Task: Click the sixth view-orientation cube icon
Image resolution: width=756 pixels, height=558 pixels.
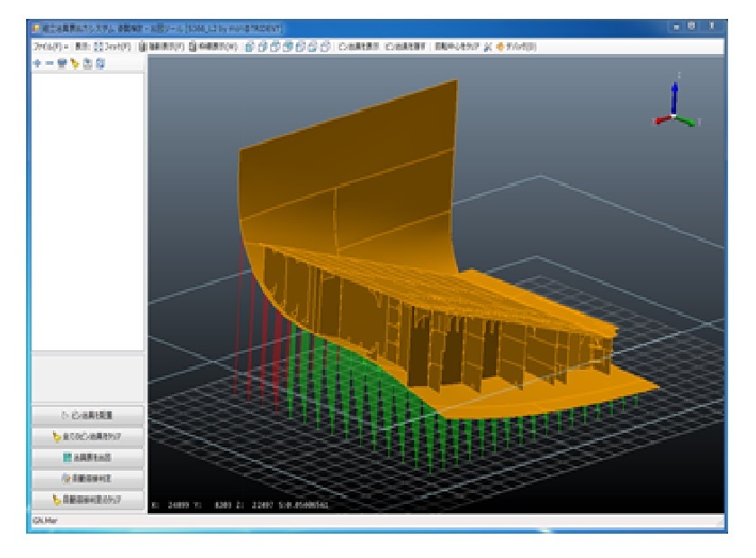Action: coord(313,47)
